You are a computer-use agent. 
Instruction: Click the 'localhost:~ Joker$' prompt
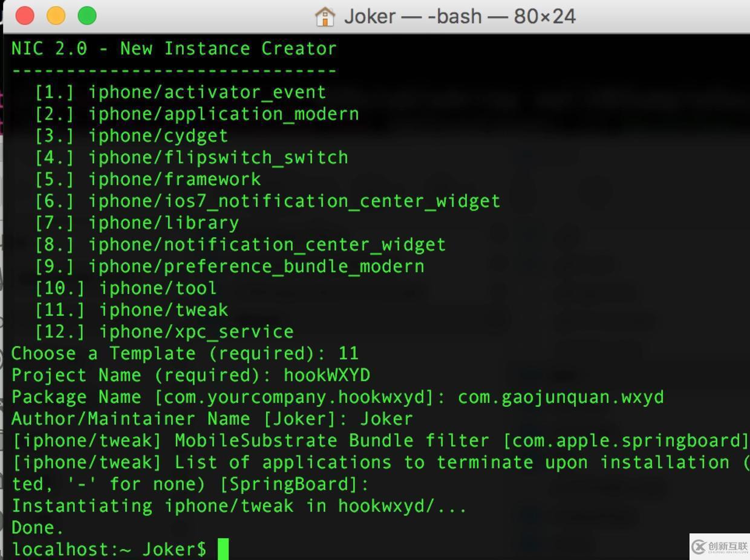(109, 549)
